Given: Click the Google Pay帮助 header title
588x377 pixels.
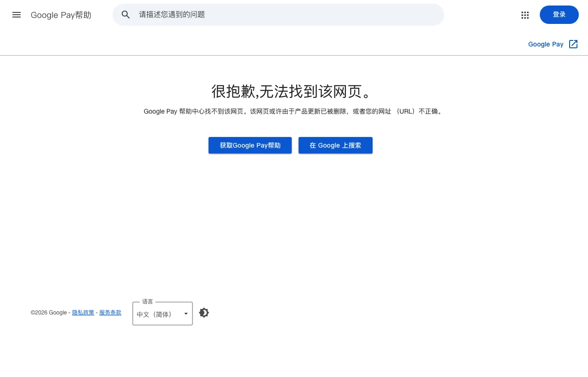Looking at the screenshot, I should coord(61,15).
